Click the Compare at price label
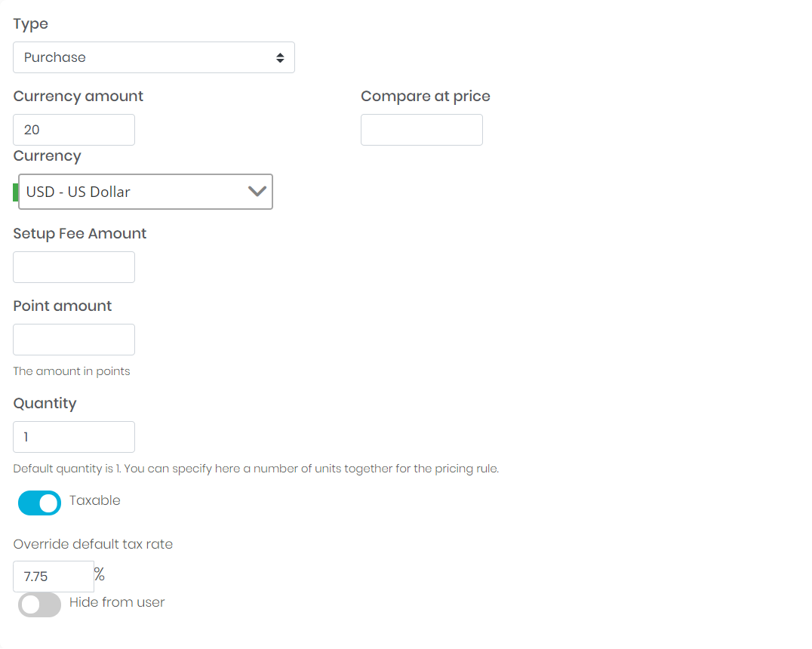 (x=426, y=97)
